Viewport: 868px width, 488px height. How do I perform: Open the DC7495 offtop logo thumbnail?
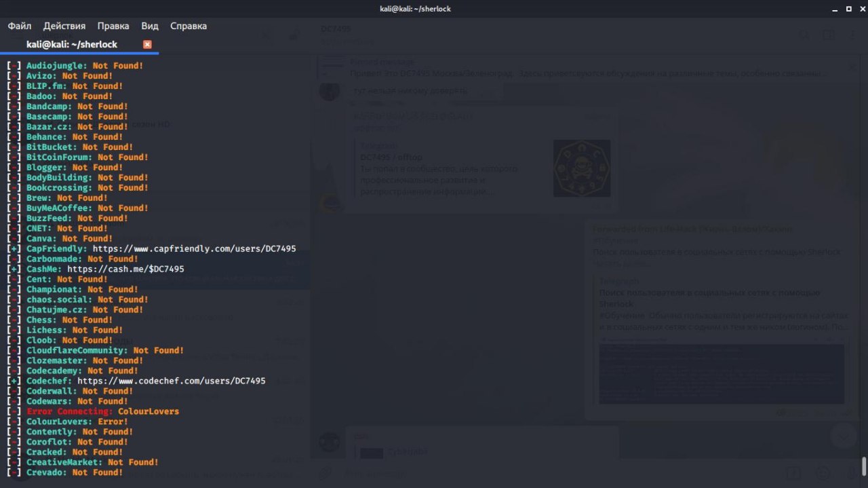click(582, 168)
